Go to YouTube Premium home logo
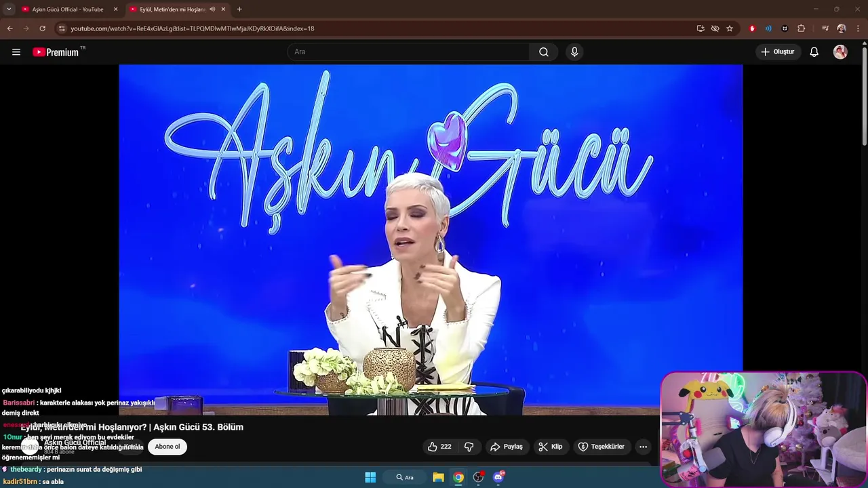 (56, 52)
